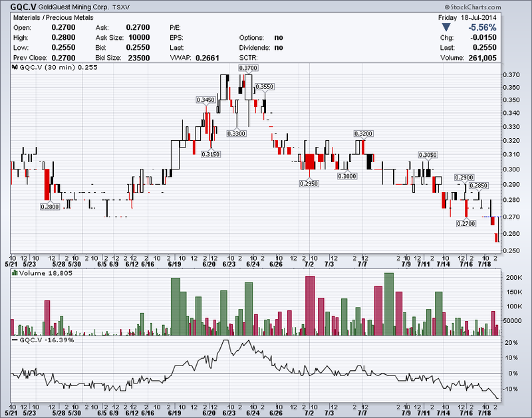Image resolution: width=532 pixels, height=418 pixels.
Task: Click the 0.3200 price callout
Action: [363, 134]
